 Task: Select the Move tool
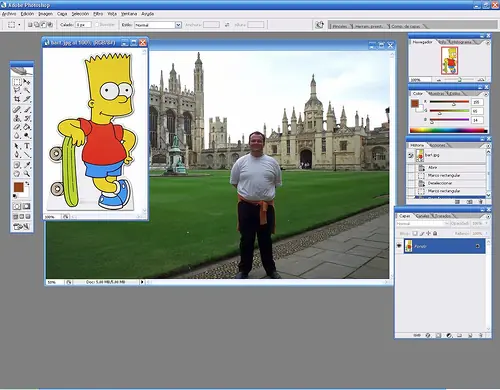click(27, 81)
